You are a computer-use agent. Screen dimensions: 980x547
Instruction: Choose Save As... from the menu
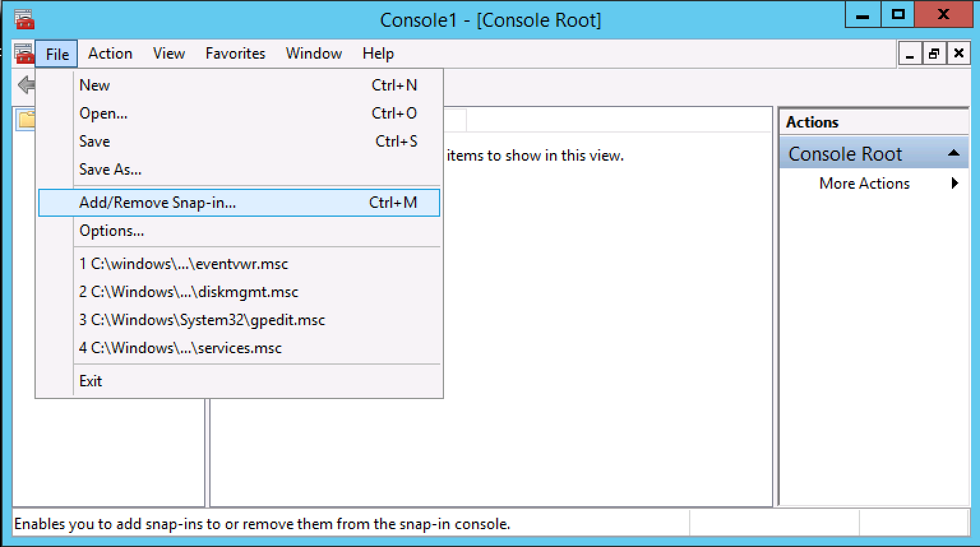[x=110, y=170]
